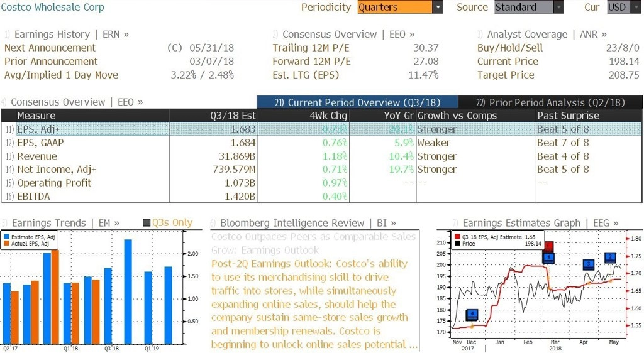Click the Past Surprise column header
Image resolution: width=644 pixels, height=353 pixels.
(x=589, y=116)
